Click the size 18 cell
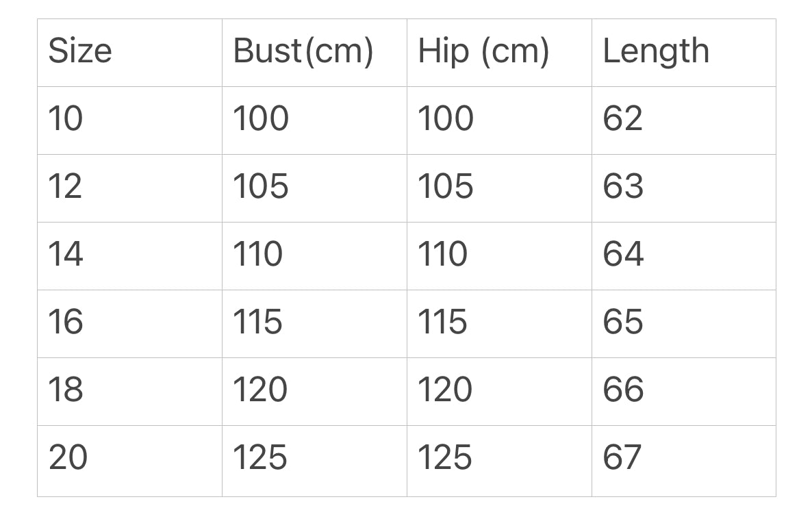The width and height of the screenshot is (799, 532). point(130,392)
